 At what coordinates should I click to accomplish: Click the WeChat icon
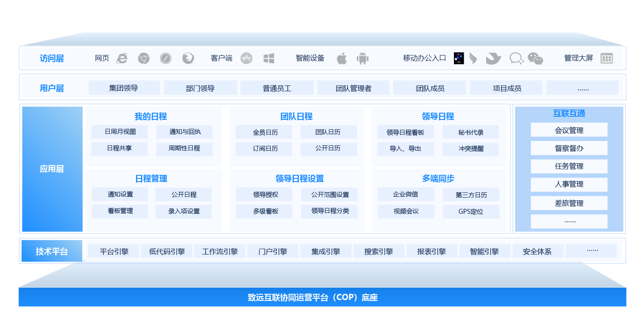click(535, 59)
